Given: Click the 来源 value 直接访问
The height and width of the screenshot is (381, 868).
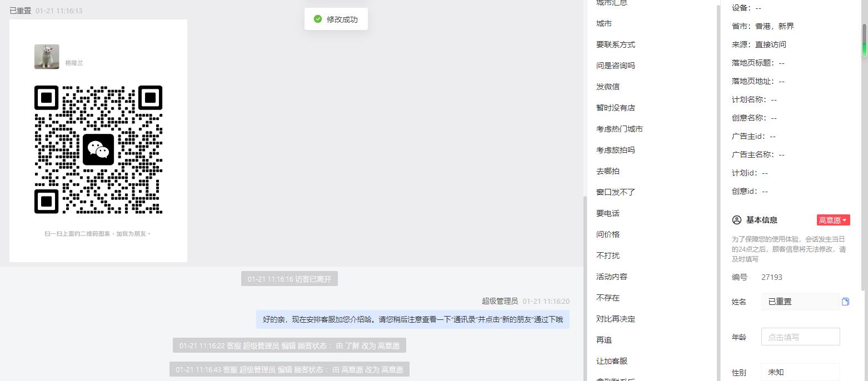Looking at the screenshot, I should 771,44.
